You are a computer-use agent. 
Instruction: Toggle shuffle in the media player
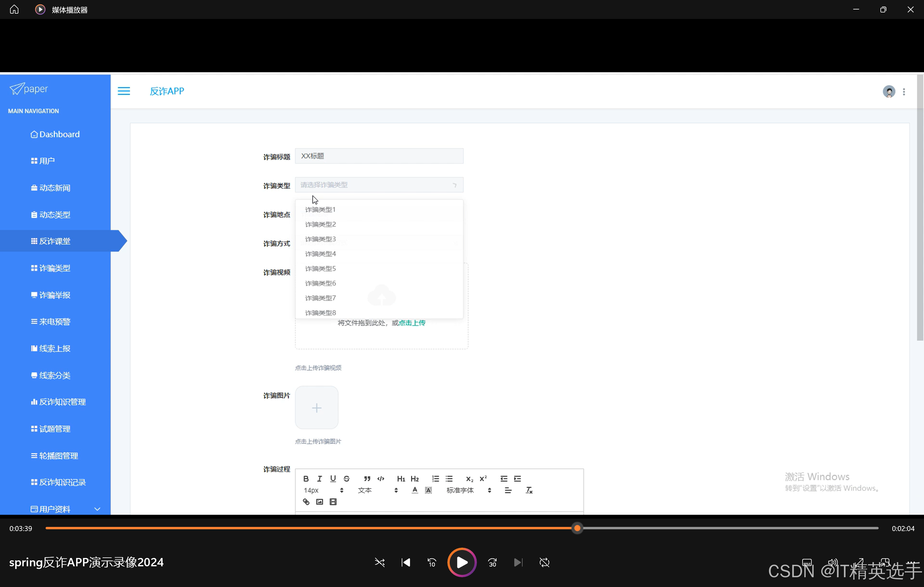coord(379,562)
